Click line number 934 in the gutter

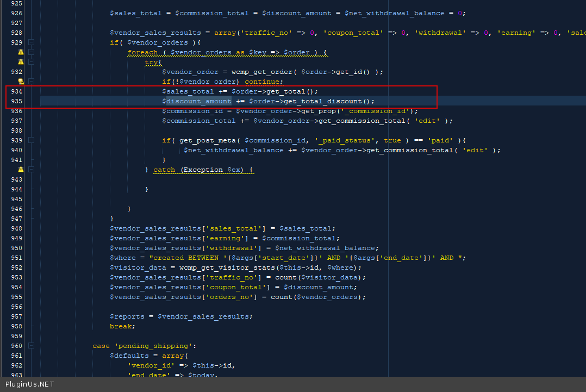click(x=16, y=91)
